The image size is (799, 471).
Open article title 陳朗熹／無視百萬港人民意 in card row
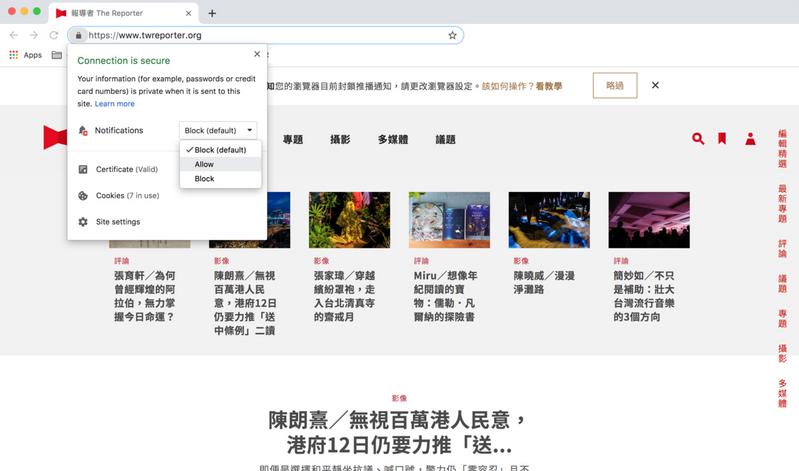coord(245,303)
